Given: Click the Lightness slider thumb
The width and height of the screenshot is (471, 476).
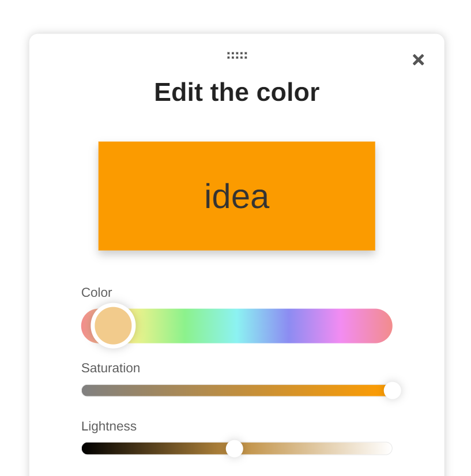Looking at the screenshot, I should 235,448.
